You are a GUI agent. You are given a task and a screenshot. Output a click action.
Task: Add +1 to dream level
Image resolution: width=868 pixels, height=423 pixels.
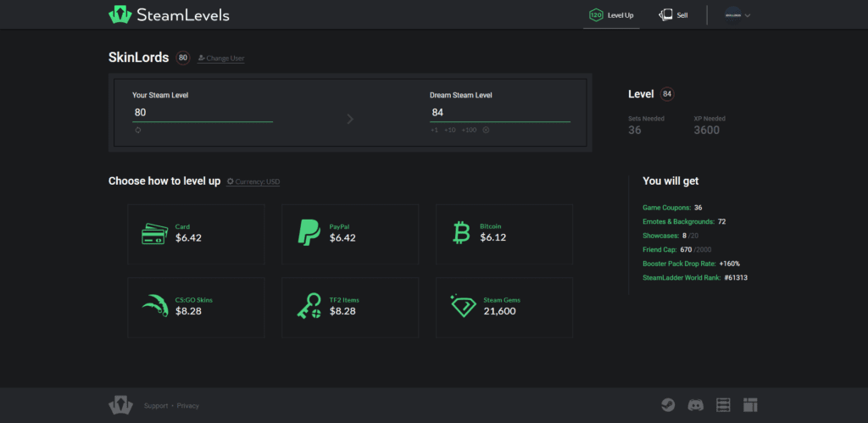(x=434, y=130)
